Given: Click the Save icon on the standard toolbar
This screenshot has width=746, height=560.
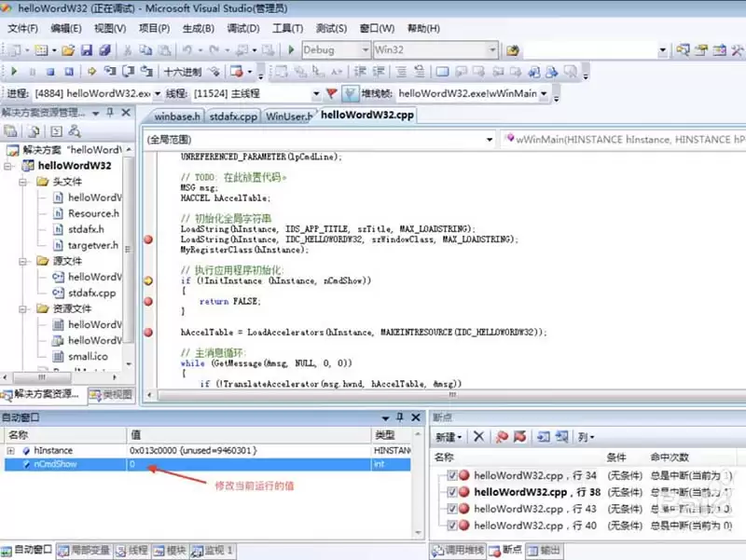Looking at the screenshot, I should click(x=89, y=49).
